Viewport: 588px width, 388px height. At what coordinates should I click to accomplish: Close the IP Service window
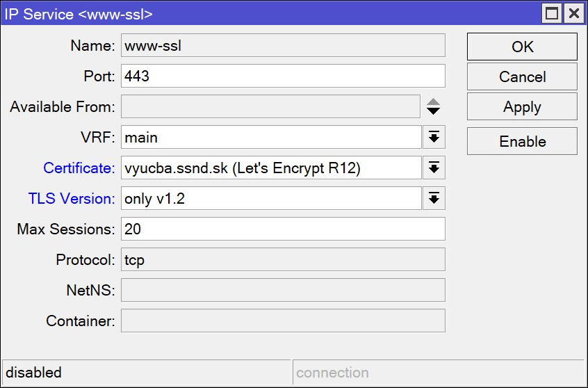point(573,13)
